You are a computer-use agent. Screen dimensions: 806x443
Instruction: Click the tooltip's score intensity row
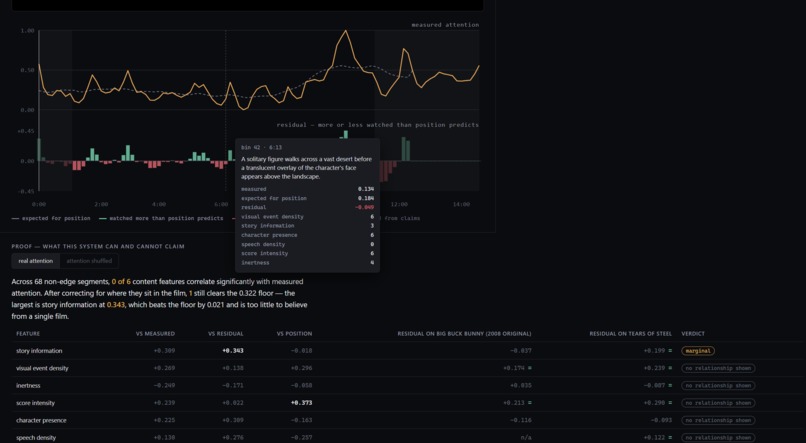click(307, 253)
